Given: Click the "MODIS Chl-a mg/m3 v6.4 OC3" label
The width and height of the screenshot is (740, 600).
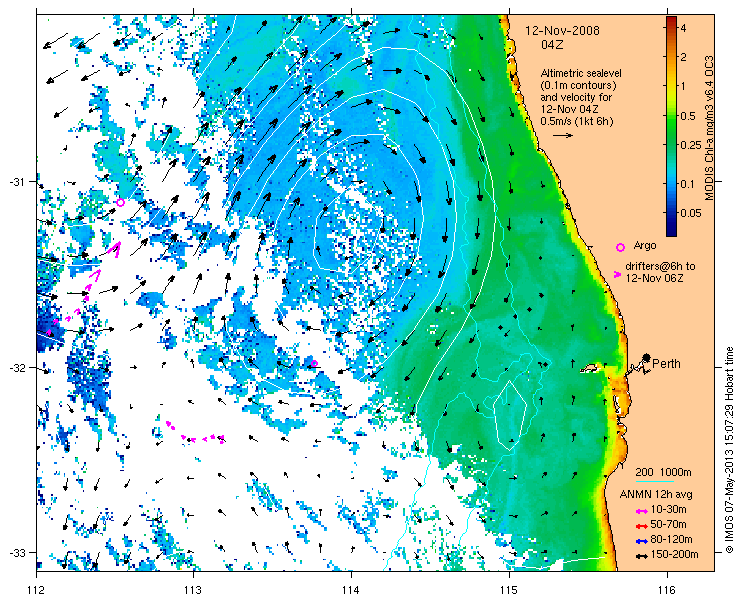Looking at the screenshot, I should click(709, 128).
